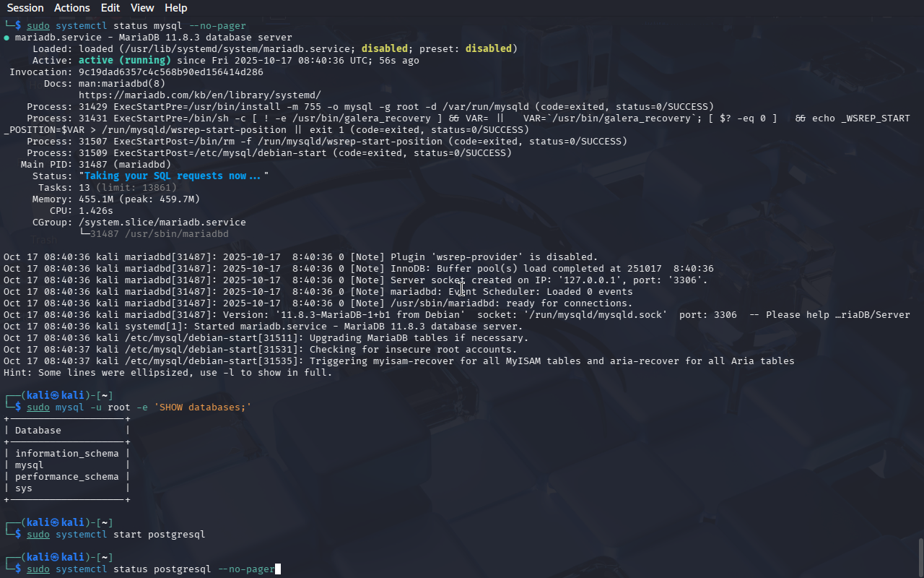Click the green status dot before mariadb.service
Image resolution: width=924 pixels, height=578 pixels.
(6, 38)
